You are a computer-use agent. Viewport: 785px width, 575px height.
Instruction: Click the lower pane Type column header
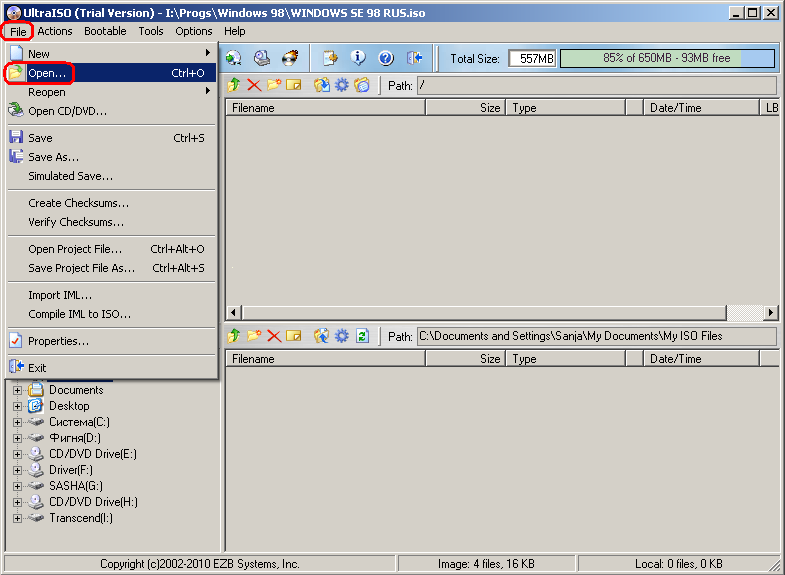pyautogui.click(x=566, y=359)
